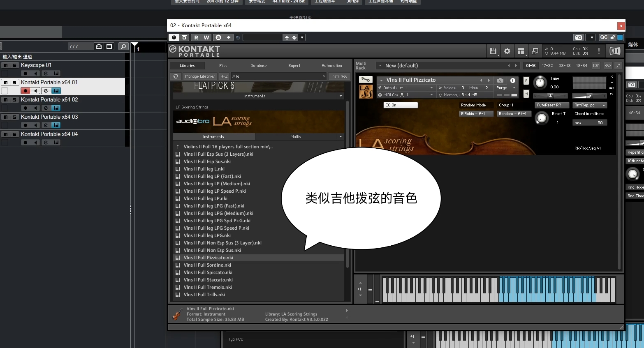Open the MIDI Ch dropdown

click(x=431, y=95)
